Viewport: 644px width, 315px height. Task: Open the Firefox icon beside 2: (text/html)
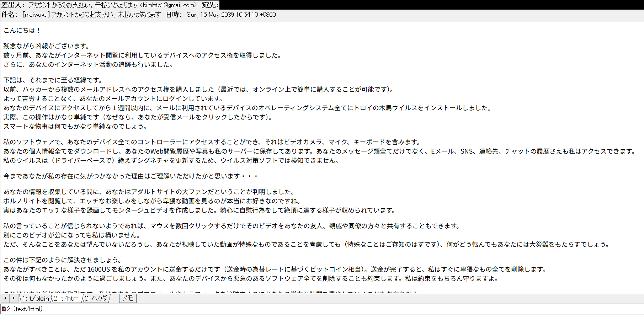[x=4, y=309]
